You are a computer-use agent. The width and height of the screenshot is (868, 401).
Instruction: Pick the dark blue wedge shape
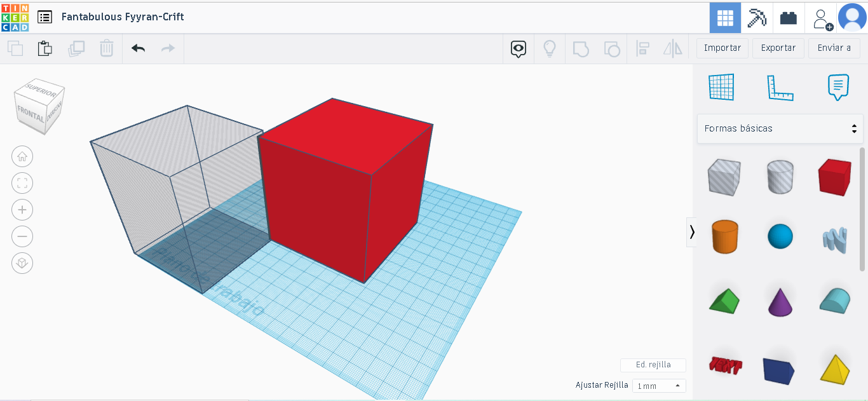(x=779, y=370)
